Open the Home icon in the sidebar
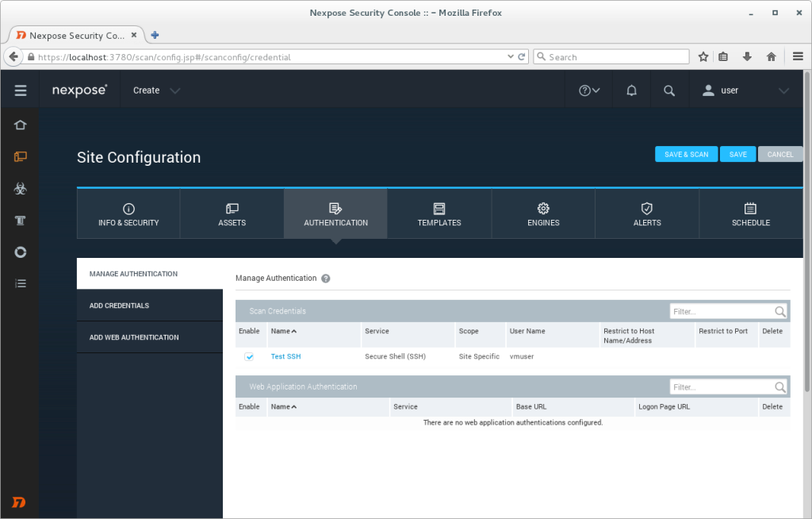 pyautogui.click(x=20, y=125)
